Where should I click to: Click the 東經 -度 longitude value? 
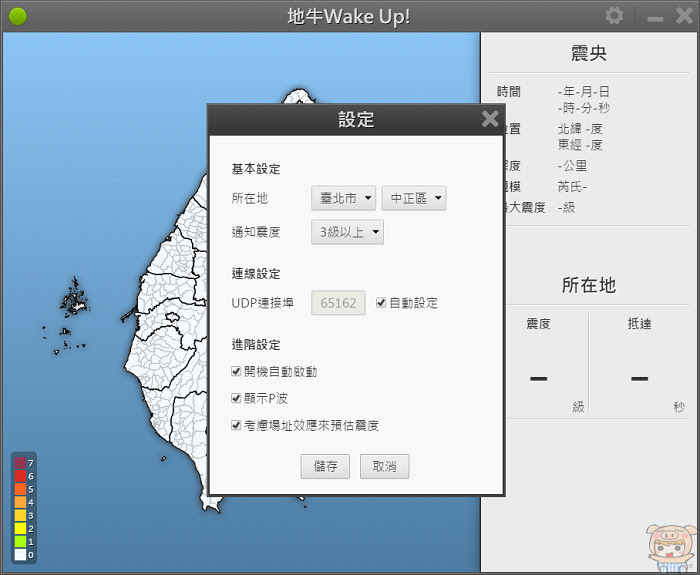point(580,145)
